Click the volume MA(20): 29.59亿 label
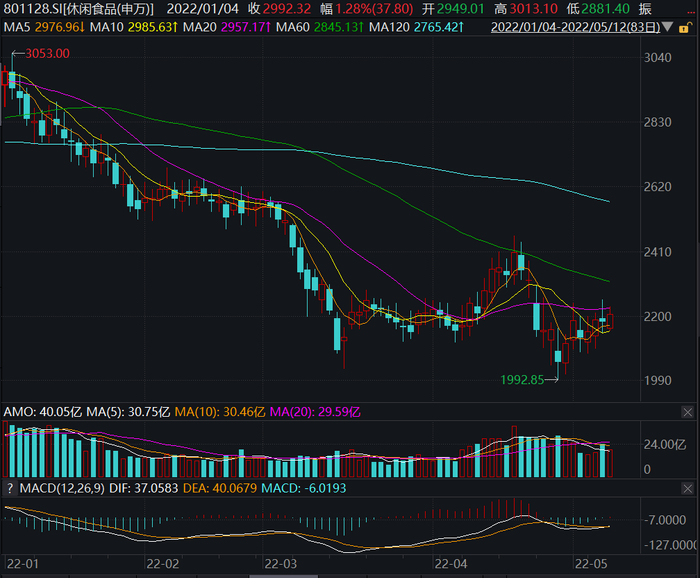The height and width of the screenshot is (578, 700). (315, 412)
